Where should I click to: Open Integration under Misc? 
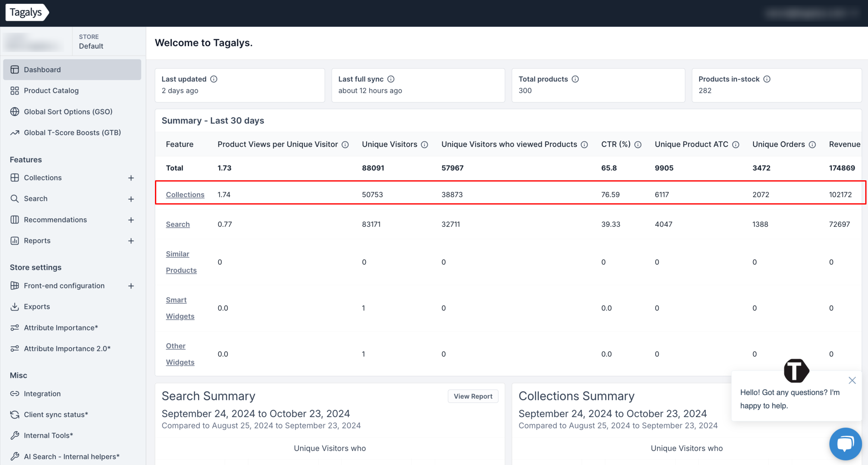click(42, 394)
